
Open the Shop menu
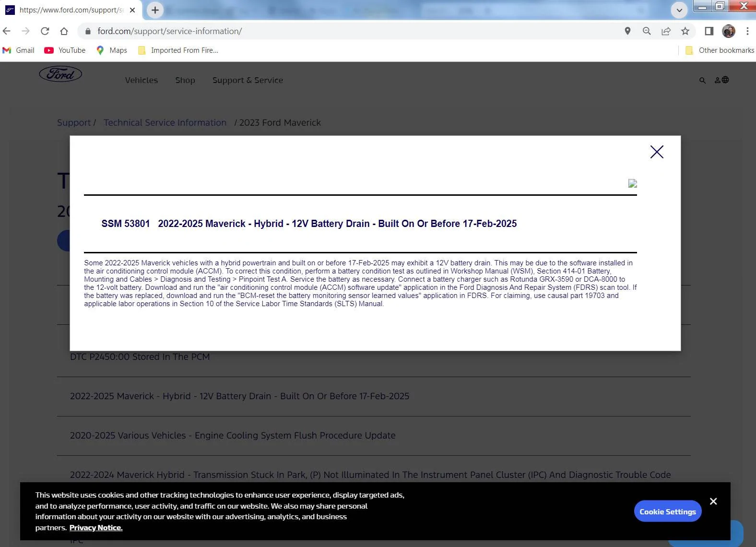(185, 80)
